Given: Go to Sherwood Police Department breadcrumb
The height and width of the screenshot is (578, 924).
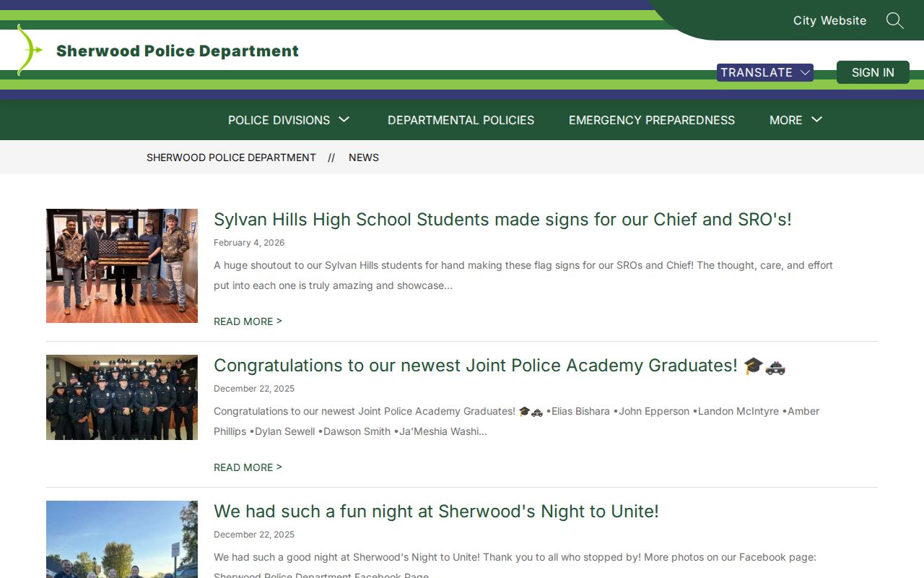Looking at the screenshot, I should [231, 158].
